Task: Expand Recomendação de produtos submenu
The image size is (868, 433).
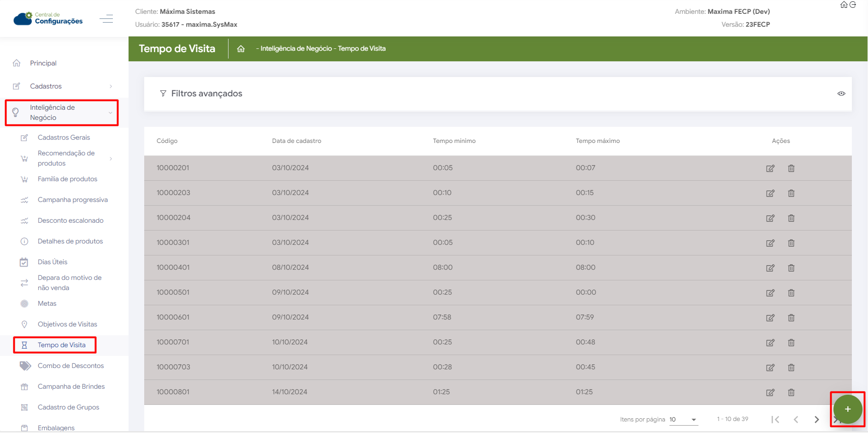Action: (x=67, y=158)
